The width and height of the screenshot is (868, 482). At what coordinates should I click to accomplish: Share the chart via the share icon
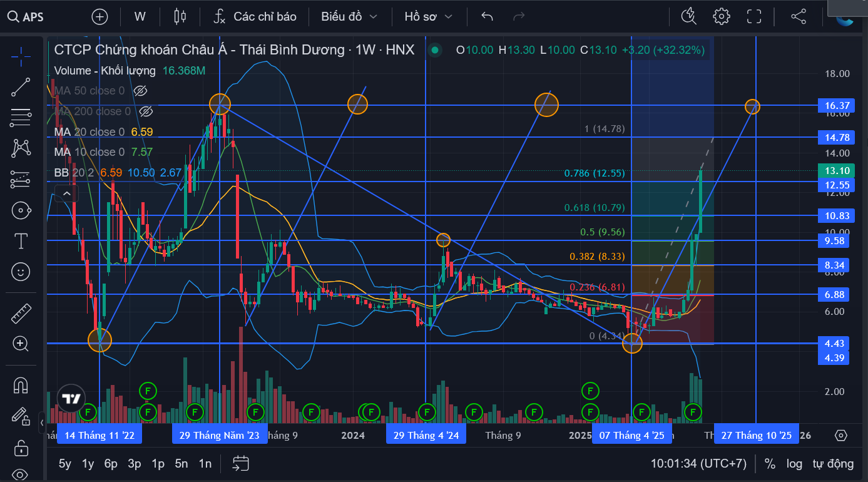(x=799, y=16)
